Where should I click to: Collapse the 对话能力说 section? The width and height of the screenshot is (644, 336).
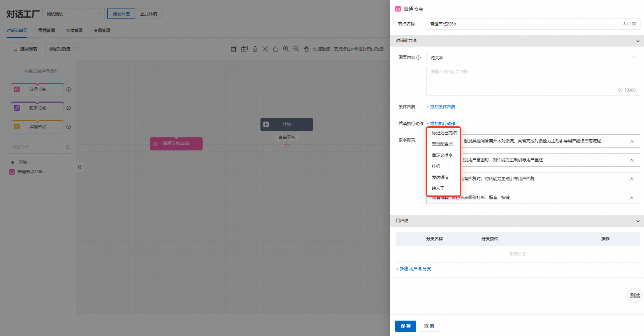638,41
